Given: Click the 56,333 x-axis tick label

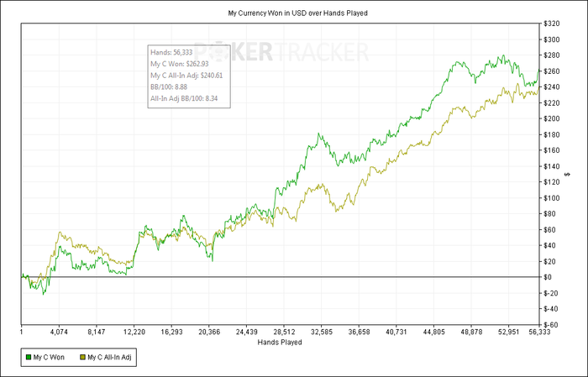Looking at the screenshot, I should pos(540,332).
